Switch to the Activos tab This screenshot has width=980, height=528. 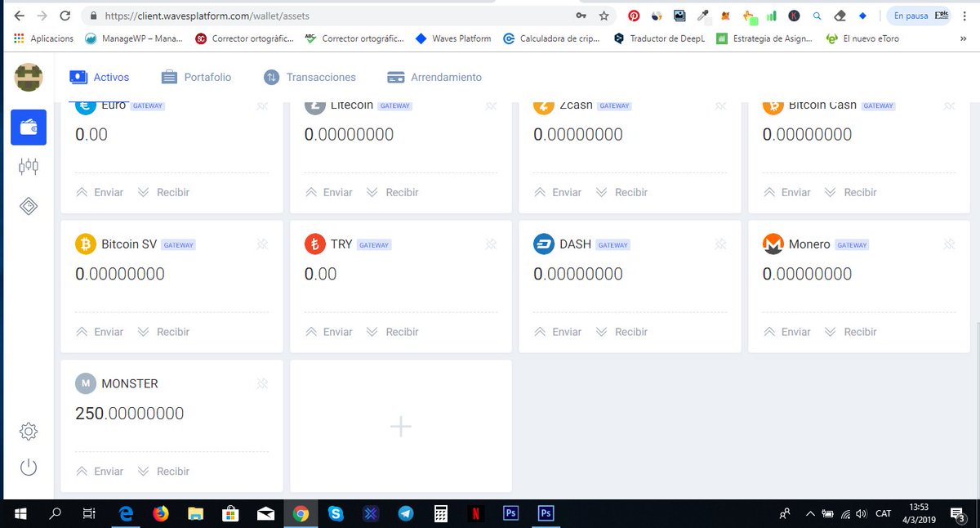pos(100,77)
